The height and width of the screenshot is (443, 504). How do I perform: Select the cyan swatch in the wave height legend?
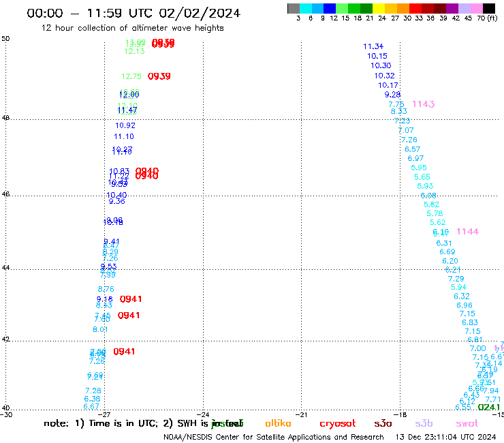click(306, 8)
